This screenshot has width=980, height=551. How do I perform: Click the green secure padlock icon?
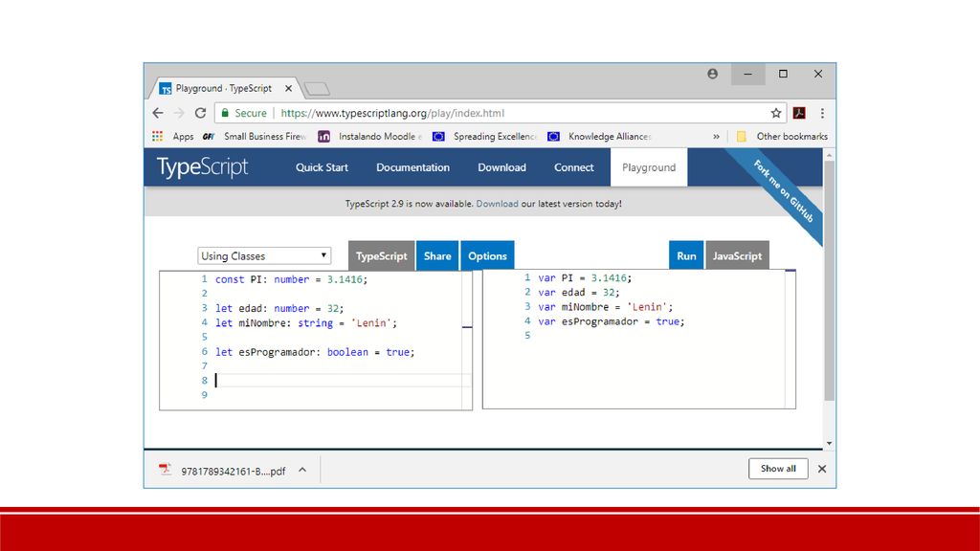pos(225,113)
